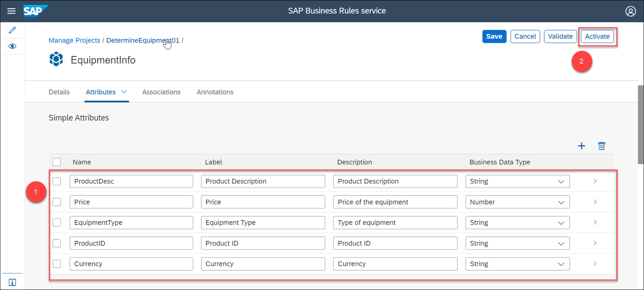Edit the Currency row description field
The width and height of the screenshot is (644, 290).
coord(395,264)
